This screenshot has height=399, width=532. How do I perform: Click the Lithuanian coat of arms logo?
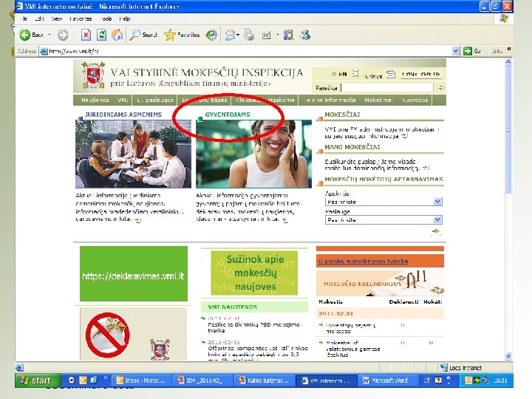click(93, 75)
